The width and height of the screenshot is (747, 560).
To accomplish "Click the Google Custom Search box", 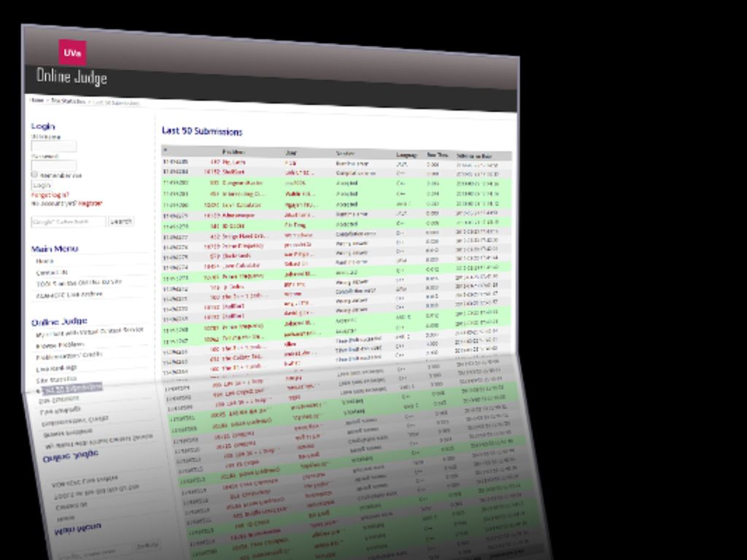I will pos(69,221).
